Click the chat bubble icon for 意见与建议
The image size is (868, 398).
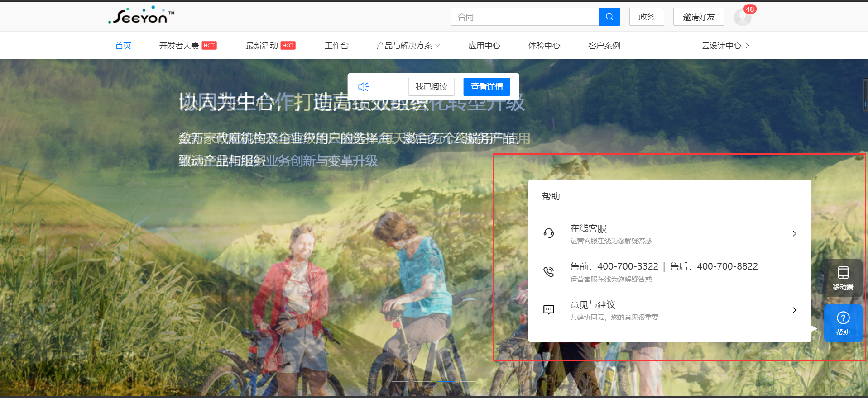[x=549, y=310]
